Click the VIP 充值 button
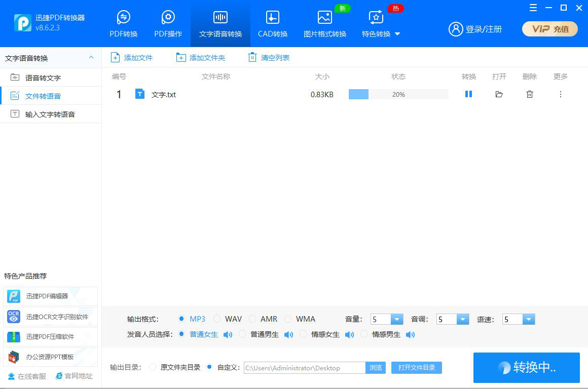Image resolution: width=588 pixels, height=389 pixels. [x=550, y=29]
